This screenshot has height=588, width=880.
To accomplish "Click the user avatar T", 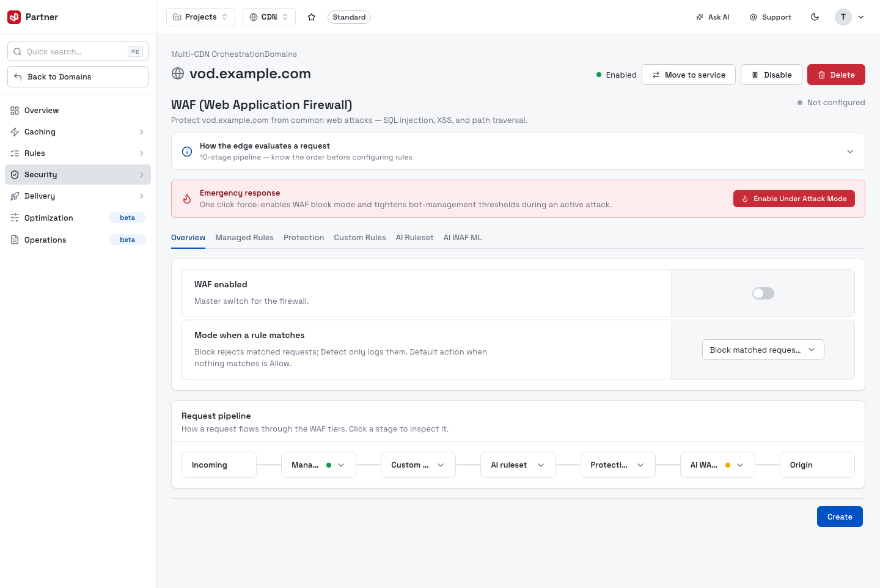I will 843,17.
